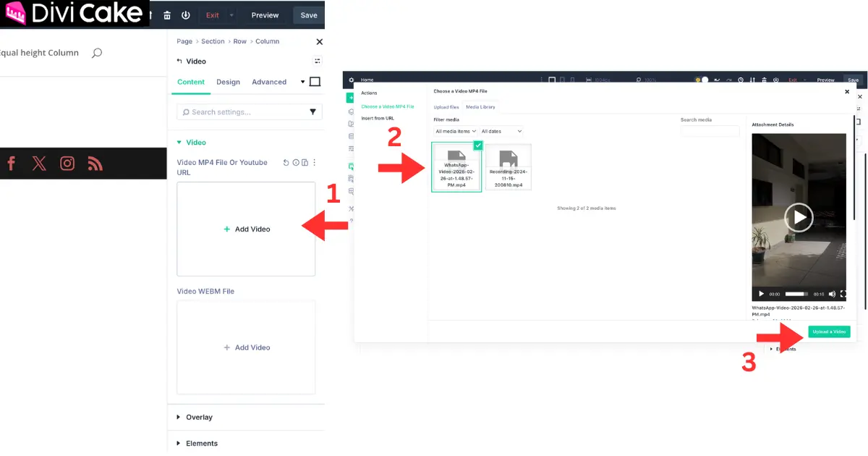Click Add Video in the MP4 box
The image size is (868, 456).
click(247, 229)
